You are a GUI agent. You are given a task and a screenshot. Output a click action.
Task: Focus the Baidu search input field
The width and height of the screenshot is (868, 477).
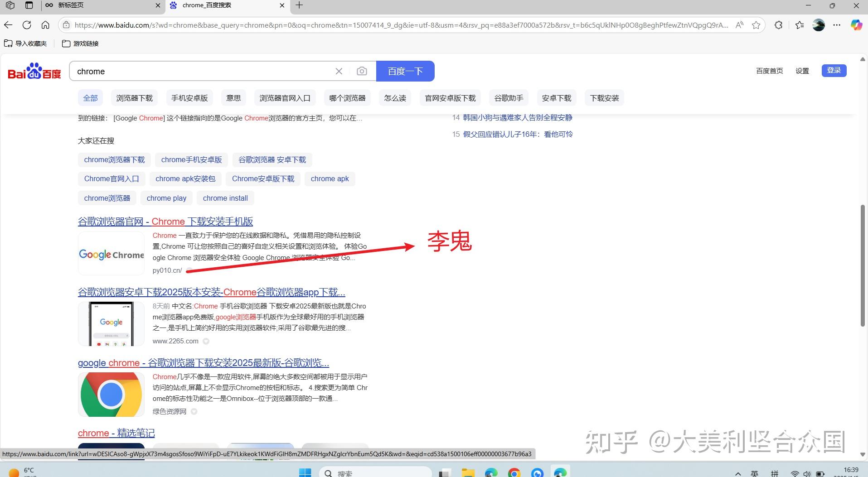point(204,71)
